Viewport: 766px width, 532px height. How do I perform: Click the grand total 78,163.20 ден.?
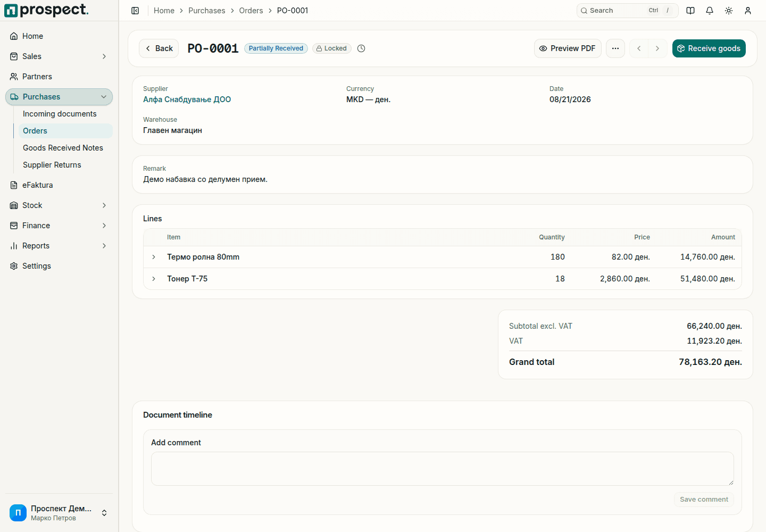tap(710, 362)
